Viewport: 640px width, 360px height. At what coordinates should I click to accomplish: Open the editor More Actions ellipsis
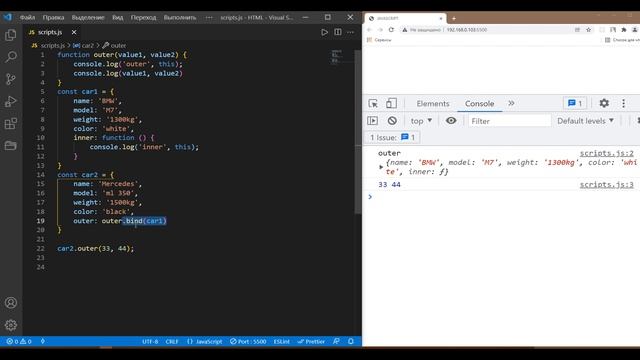click(x=351, y=32)
